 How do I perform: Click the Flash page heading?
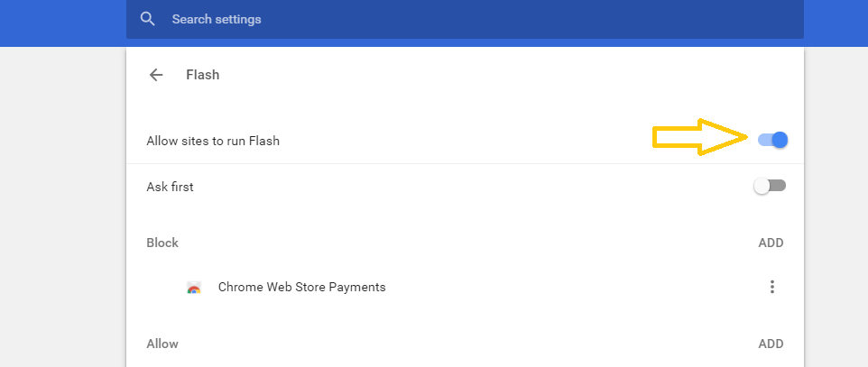pos(202,75)
